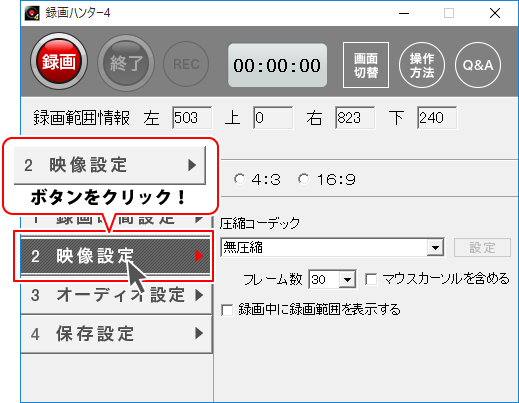The height and width of the screenshot is (403, 519).
Task: Check 録画中に録画範囲を表示する option
Action: click(x=227, y=310)
